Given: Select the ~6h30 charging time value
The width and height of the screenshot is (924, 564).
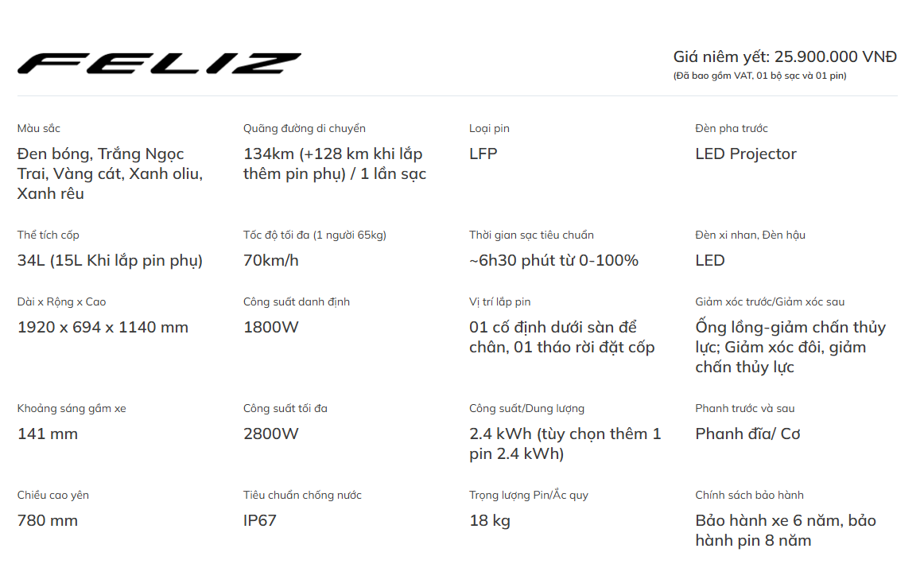Looking at the screenshot, I should pyautogui.click(x=553, y=260).
